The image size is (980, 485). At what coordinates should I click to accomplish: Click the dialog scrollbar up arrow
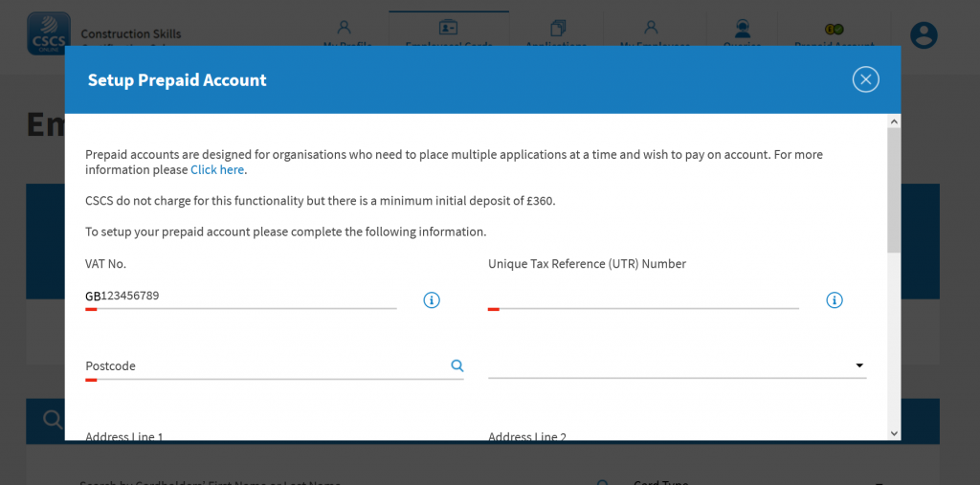[894, 121]
